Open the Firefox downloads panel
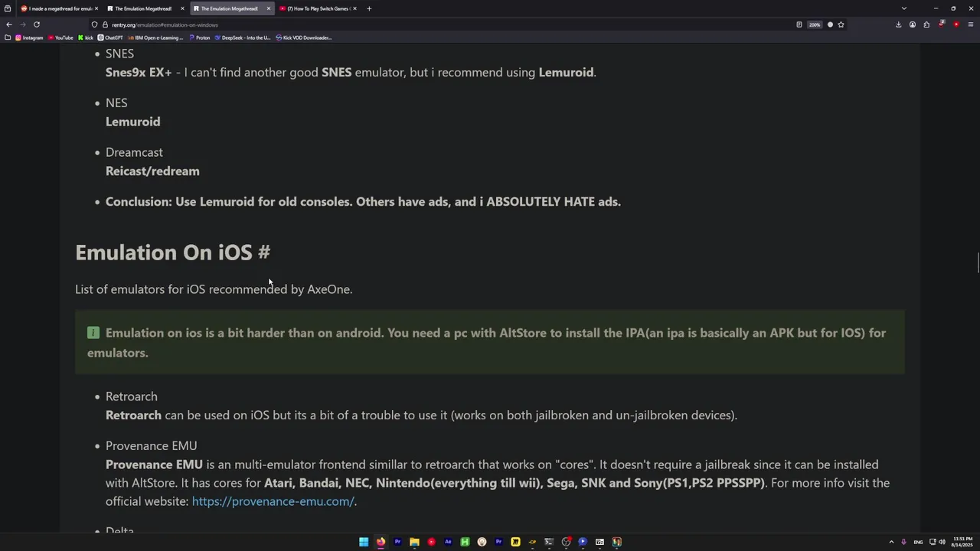The width and height of the screenshot is (980, 551). pos(898,24)
